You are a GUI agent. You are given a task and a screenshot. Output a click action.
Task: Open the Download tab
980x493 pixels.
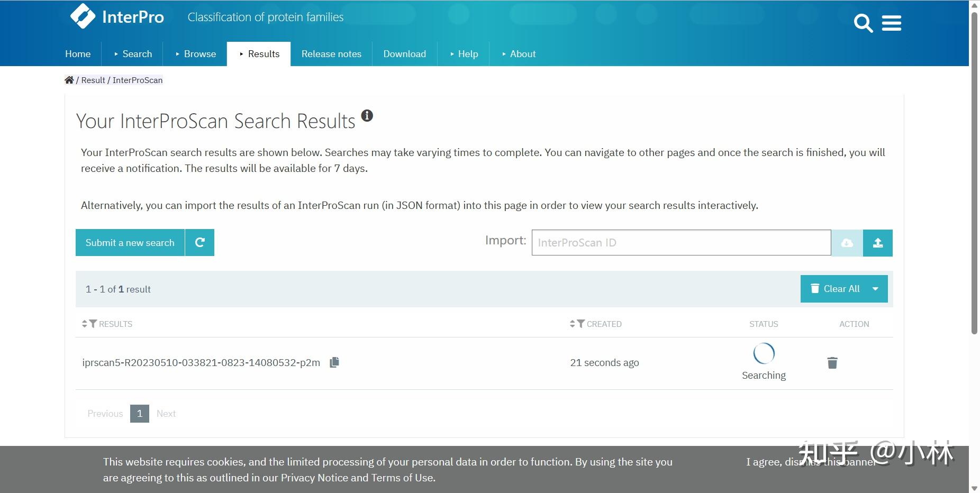pos(405,54)
